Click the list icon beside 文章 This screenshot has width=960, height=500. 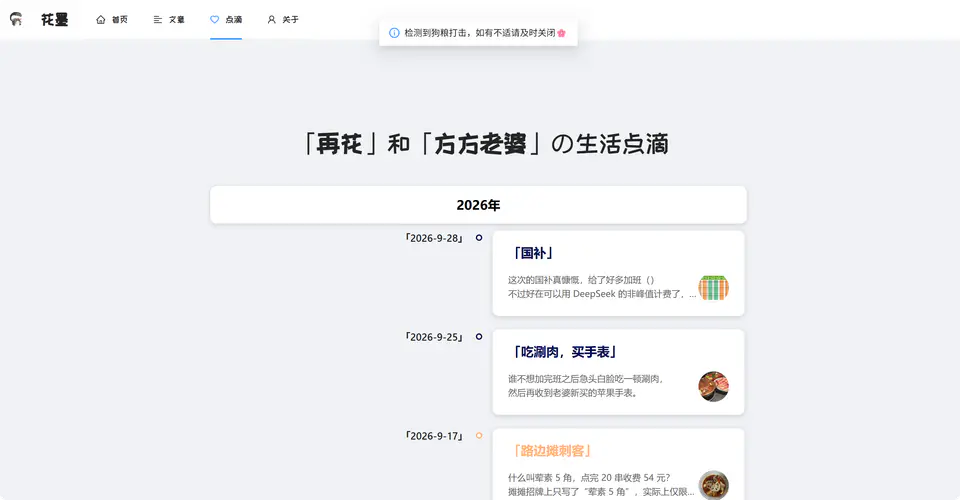pyautogui.click(x=157, y=20)
